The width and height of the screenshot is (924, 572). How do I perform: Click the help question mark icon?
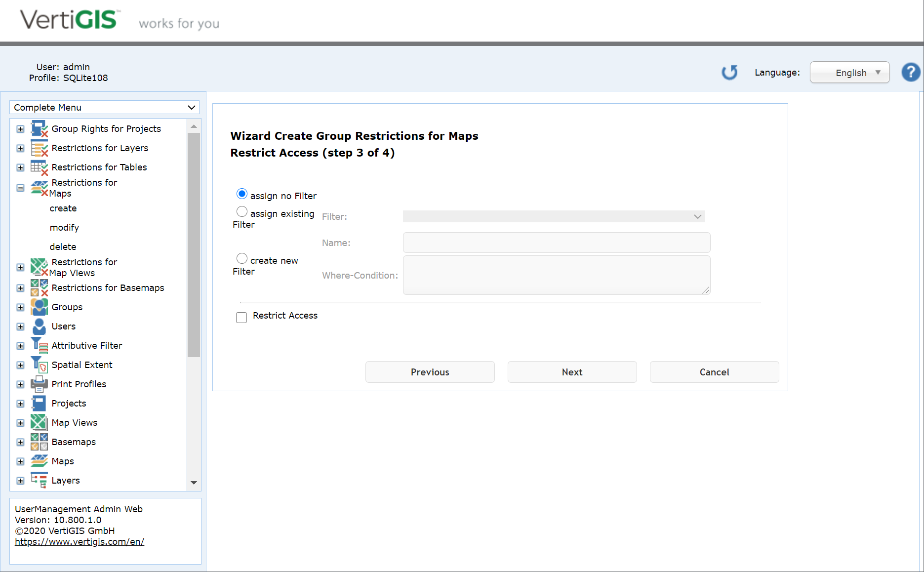click(x=911, y=72)
